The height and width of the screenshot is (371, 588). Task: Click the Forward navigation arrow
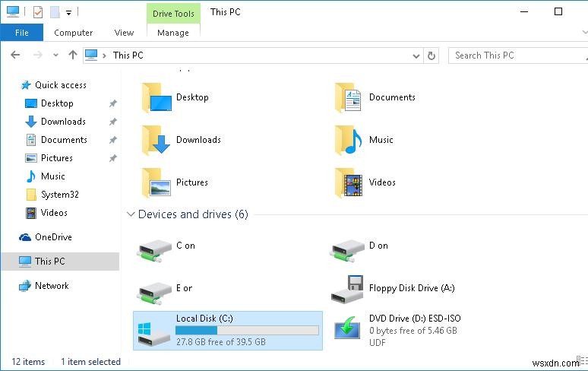pos(37,55)
